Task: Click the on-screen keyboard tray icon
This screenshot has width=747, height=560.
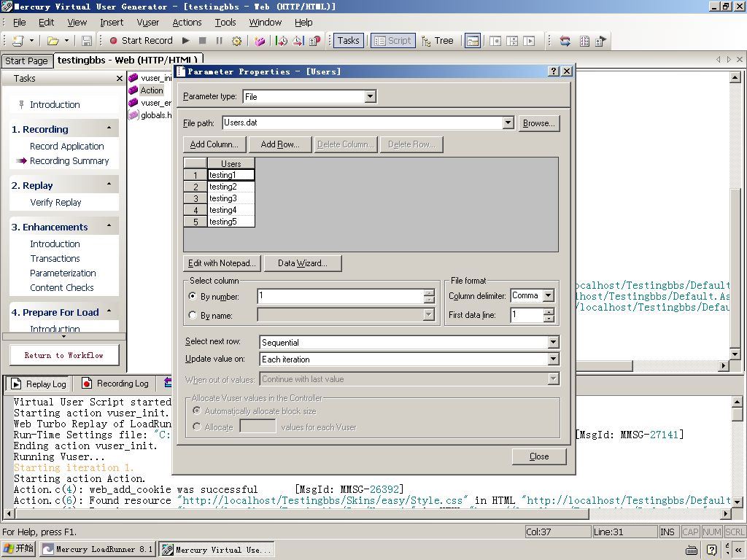Action: pos(692,550)
